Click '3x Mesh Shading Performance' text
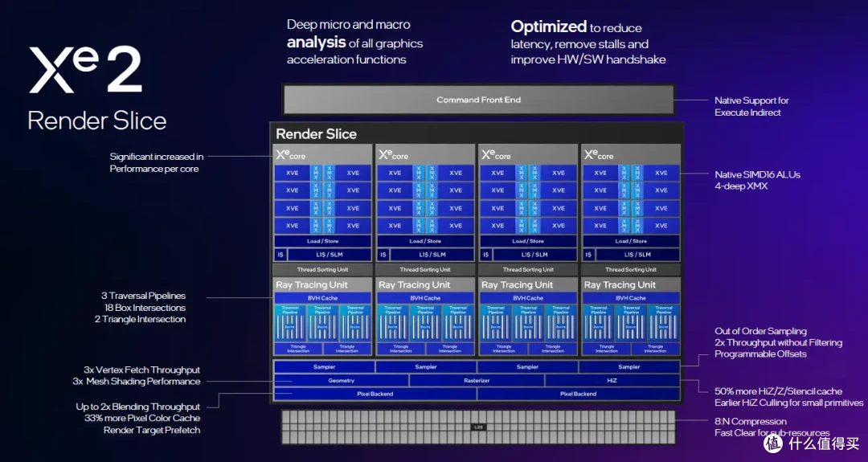The height and width of the screenshot is (462, 868). tap(136, 381)
